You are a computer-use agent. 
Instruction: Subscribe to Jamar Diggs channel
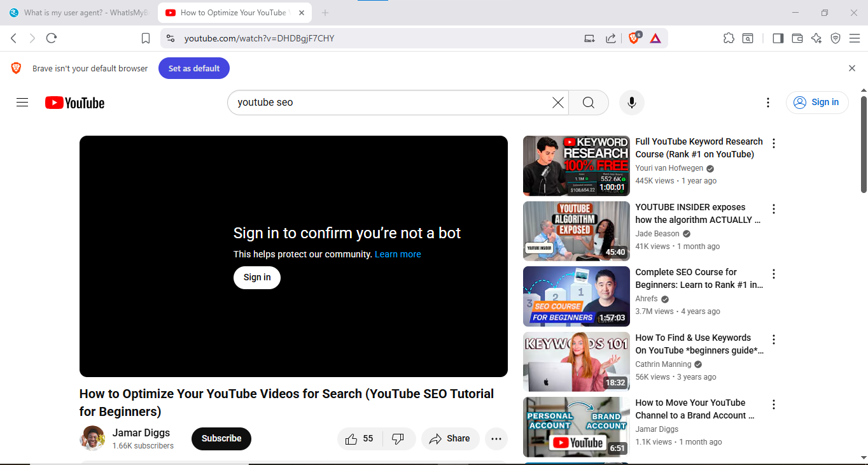tap(221, 439)
